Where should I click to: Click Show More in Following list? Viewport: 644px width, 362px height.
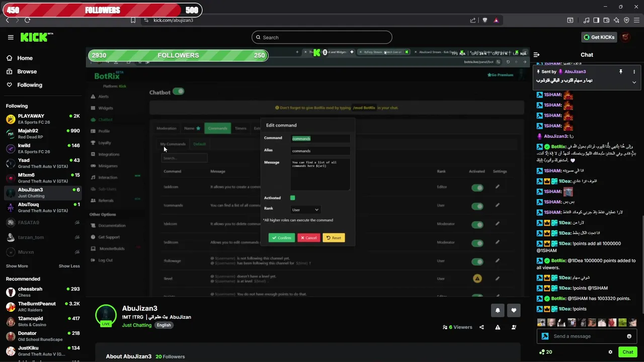tap(17, 266)
